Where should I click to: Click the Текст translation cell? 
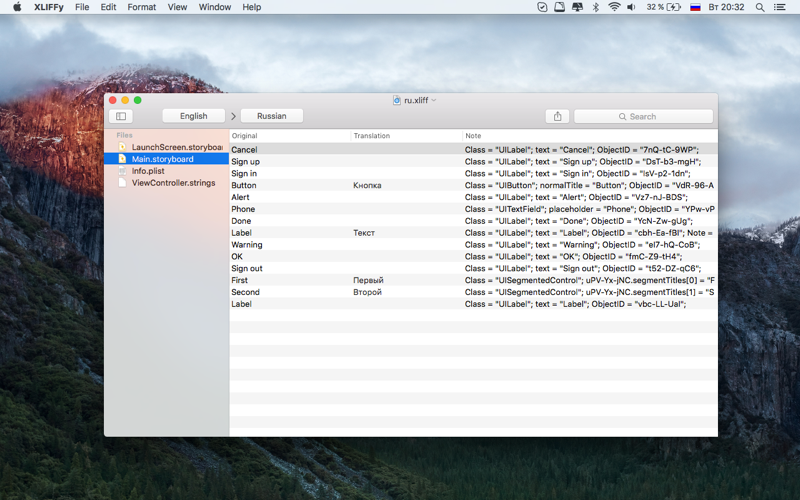[x=364, y=233]
